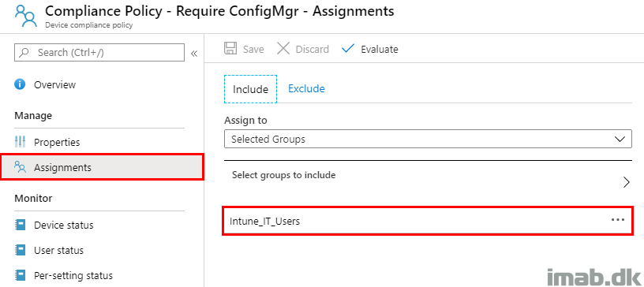Switch to the Exclude tab
This screenshot has height=287, width=644.
[306, 88]
